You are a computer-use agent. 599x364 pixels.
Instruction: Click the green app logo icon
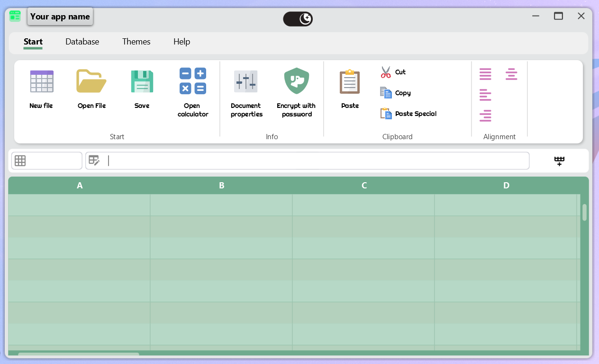tap(15, 16)
